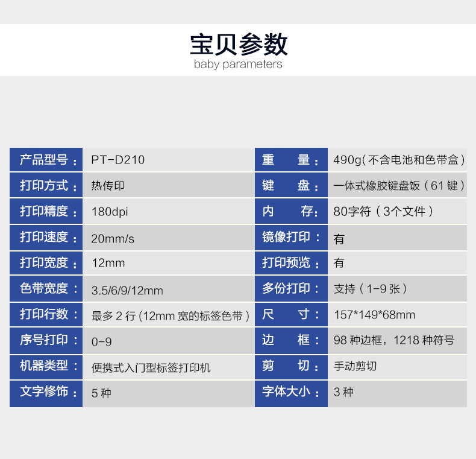
Task: Click the 有 value beside 镜像打印
Action: point(339,239)
